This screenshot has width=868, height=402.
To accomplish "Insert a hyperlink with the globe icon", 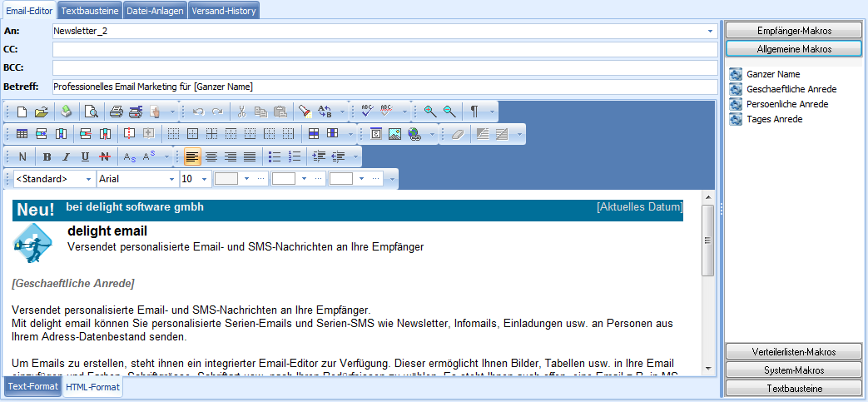I will [414, 134].
